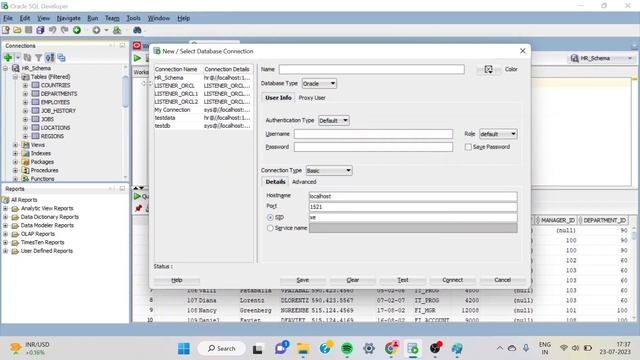Click the connection color picker icon

pos(488,69)
